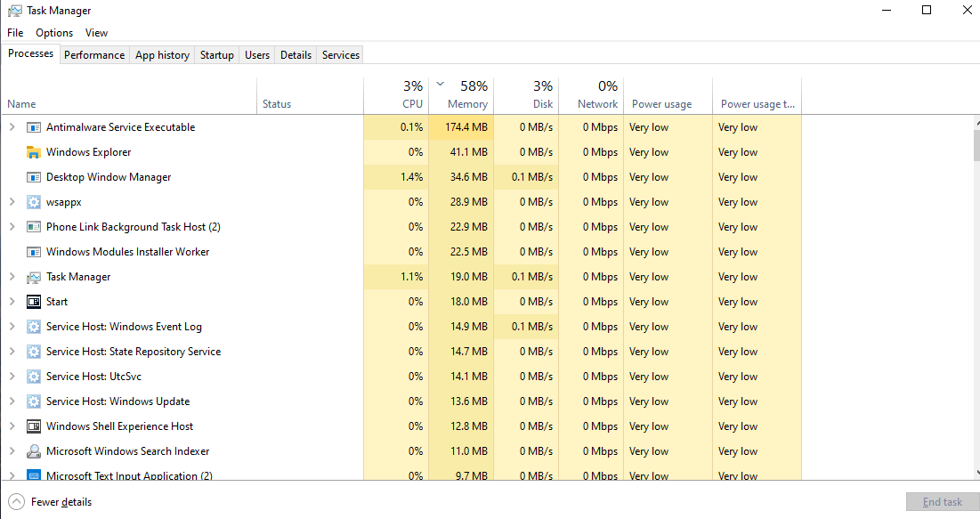
Task: Click the Start process icon
Action: pos(34,302)
